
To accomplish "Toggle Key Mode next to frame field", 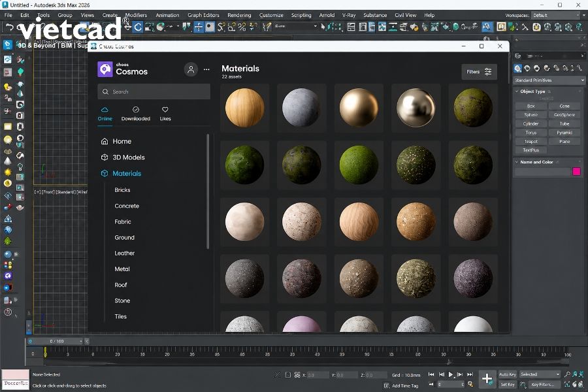I will (431, 385).
